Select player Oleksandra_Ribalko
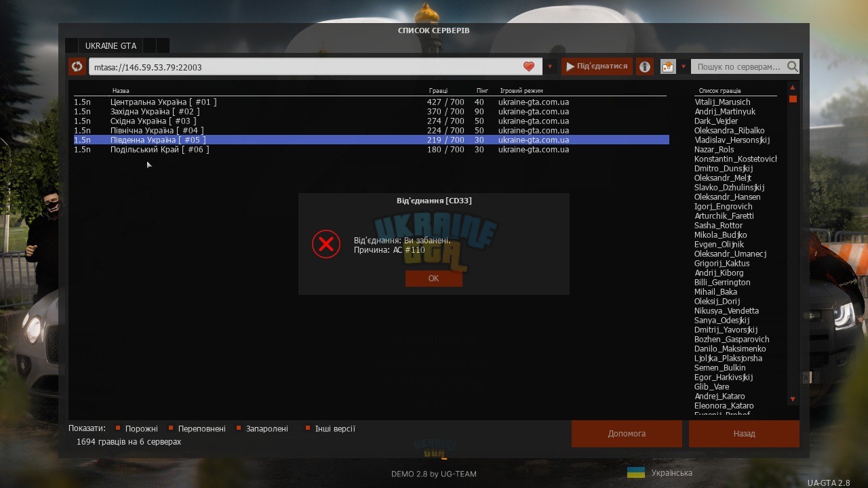The image size is (868, 488). pyautogui.click(x=730, y=130)
